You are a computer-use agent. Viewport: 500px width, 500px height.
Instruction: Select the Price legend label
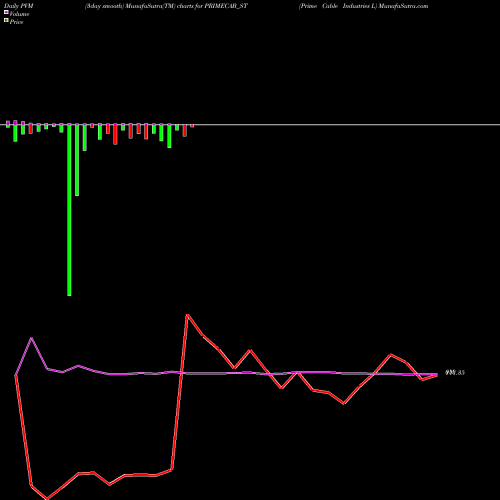point(16,22)
